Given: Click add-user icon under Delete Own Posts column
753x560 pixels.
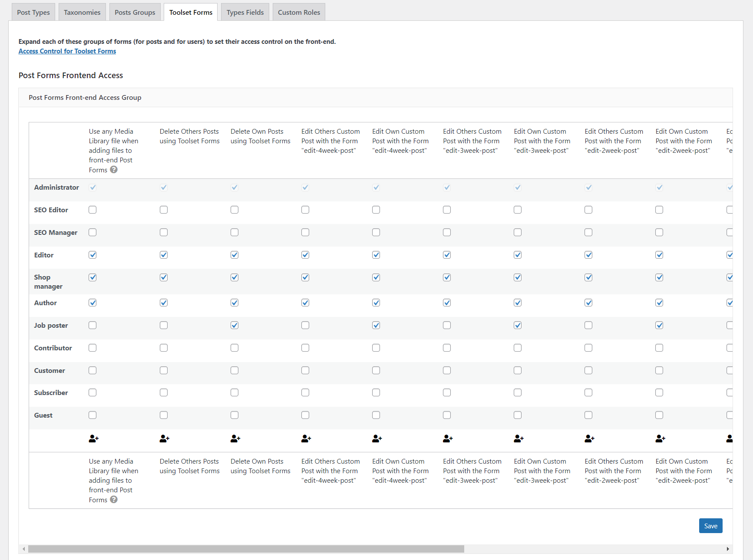Looking at the screenshot, I should [x=235, y=439].
